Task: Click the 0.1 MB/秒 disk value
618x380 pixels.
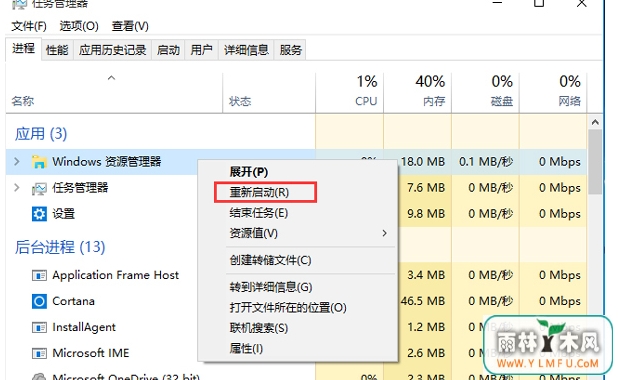Action: (486, 162)
